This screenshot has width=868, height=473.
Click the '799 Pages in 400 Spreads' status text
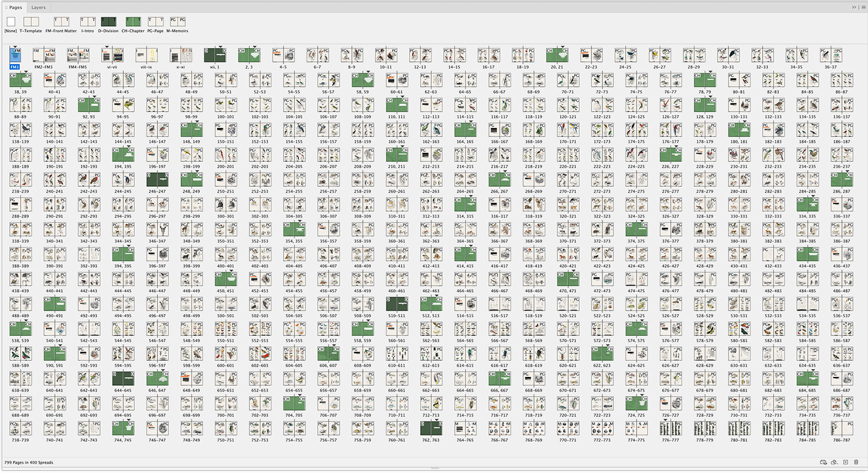pyautogui.click(x=28, y=463)
